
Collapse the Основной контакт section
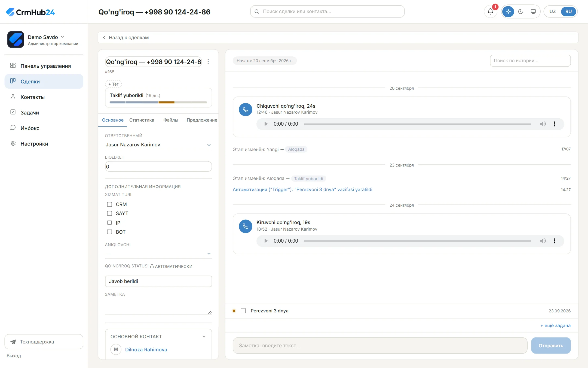[x=204, y=337]
